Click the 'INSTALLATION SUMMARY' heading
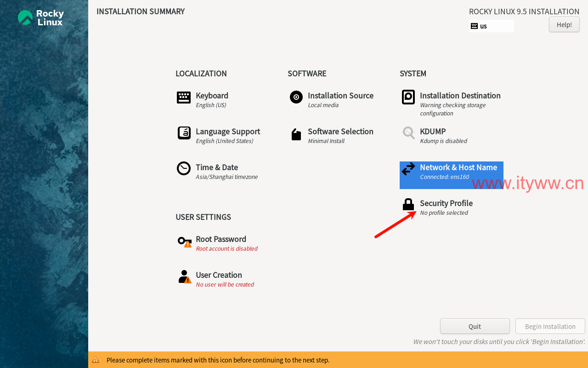This screenshot has height=368, width=588. [141, 11]
